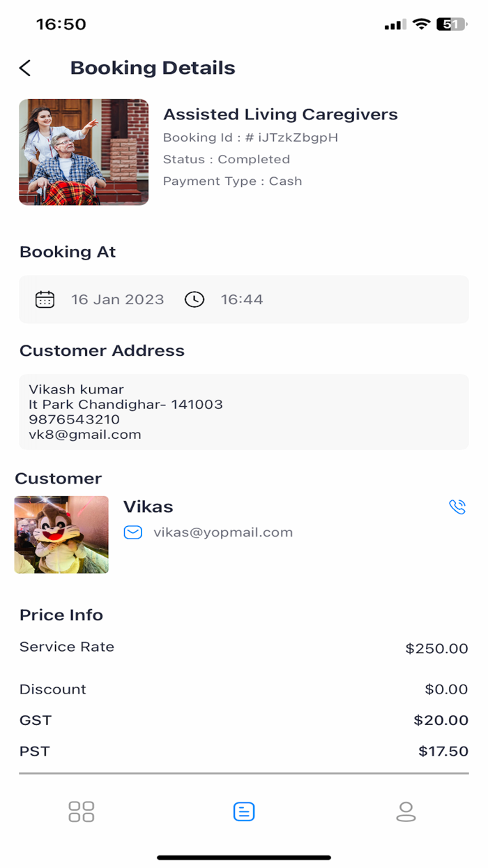488x868 pixels.
Task: Tap the Wi-Fi status icon
Action: click(420, 24)
